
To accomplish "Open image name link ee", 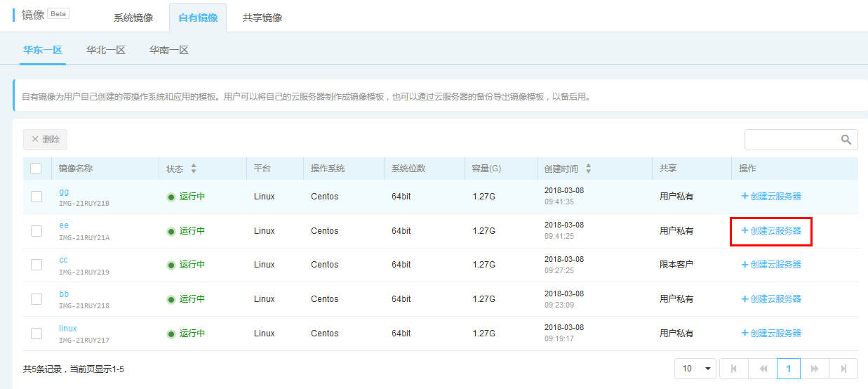I will point(64,225).
